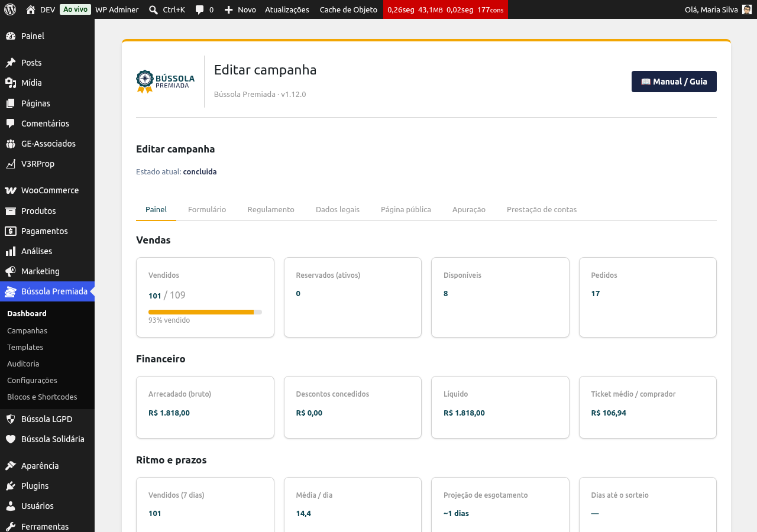
Task: Click the Dias até o sorteio card
Action: tap(648, 505)
